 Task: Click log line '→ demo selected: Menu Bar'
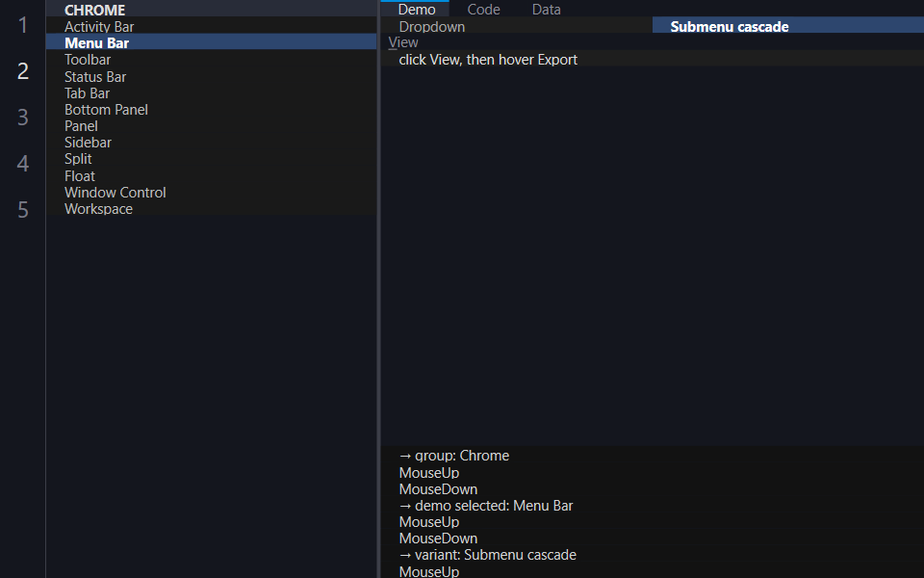coord(485,506)
